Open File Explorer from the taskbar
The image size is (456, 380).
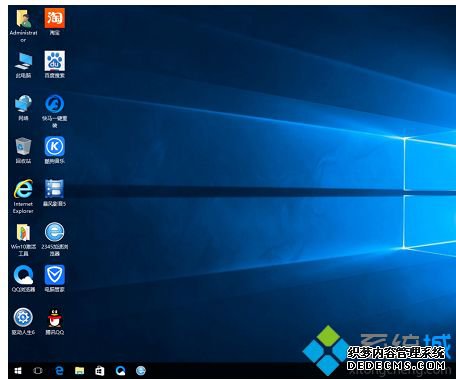point(79,371)
